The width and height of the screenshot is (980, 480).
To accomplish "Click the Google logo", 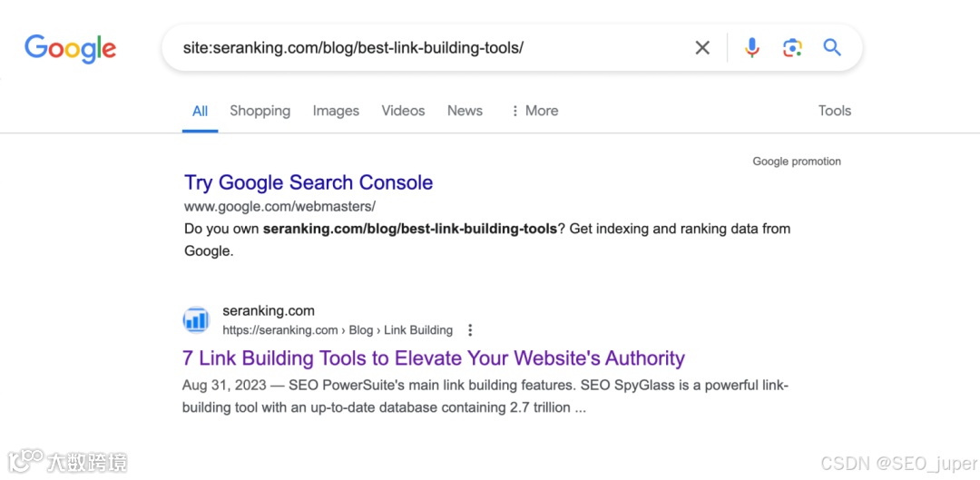I will [70, 48].
